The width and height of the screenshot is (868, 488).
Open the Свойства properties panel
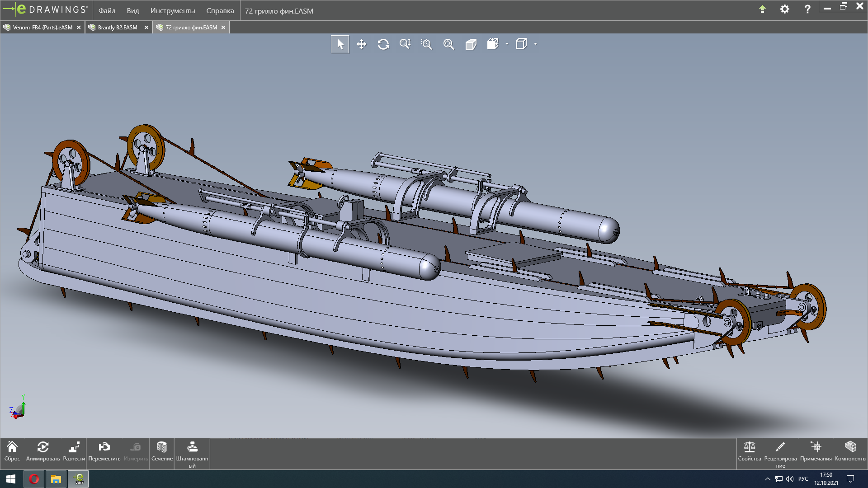pyautogui.click(x=750, y=452)
